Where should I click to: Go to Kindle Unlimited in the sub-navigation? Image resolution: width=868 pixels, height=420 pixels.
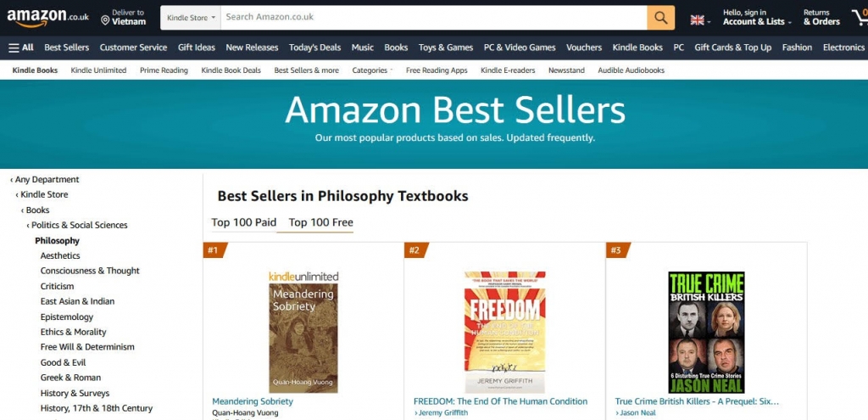98,70
